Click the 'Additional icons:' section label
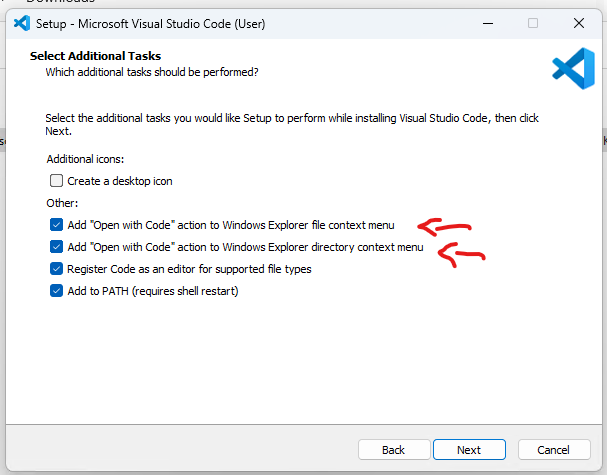607x475 pixels. [85, 159]
